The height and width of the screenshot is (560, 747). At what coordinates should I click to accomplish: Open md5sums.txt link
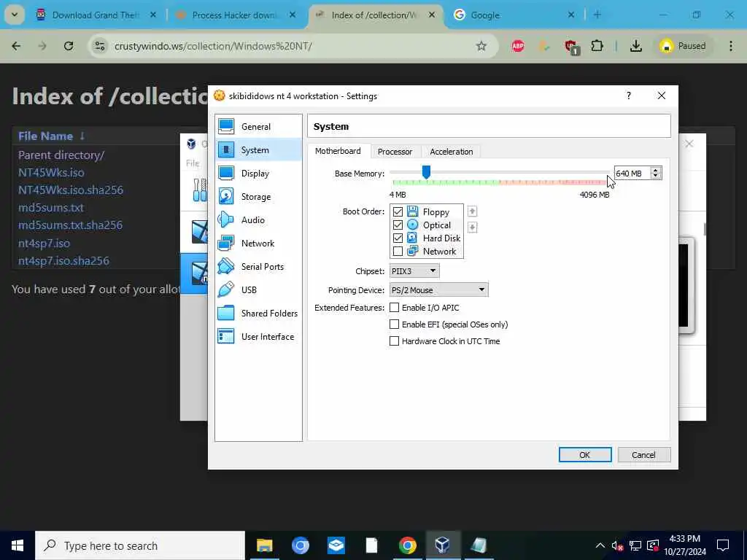click(x=51, y=208)
